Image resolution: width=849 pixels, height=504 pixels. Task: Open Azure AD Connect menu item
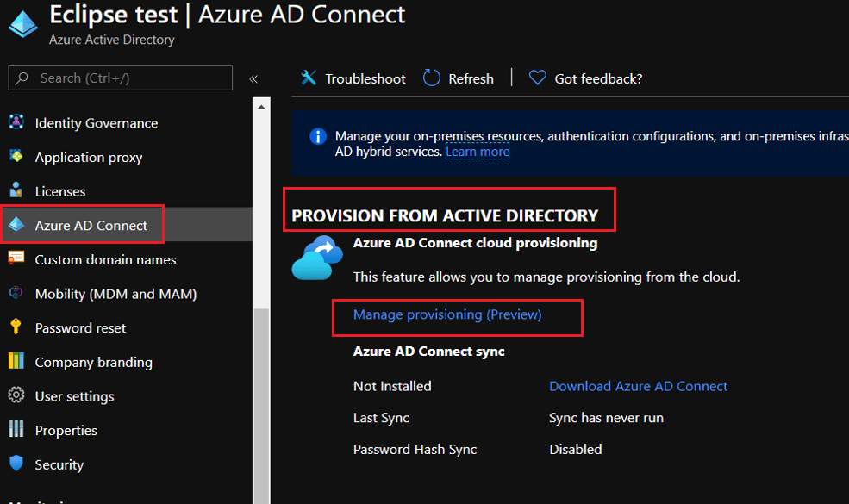91,226
